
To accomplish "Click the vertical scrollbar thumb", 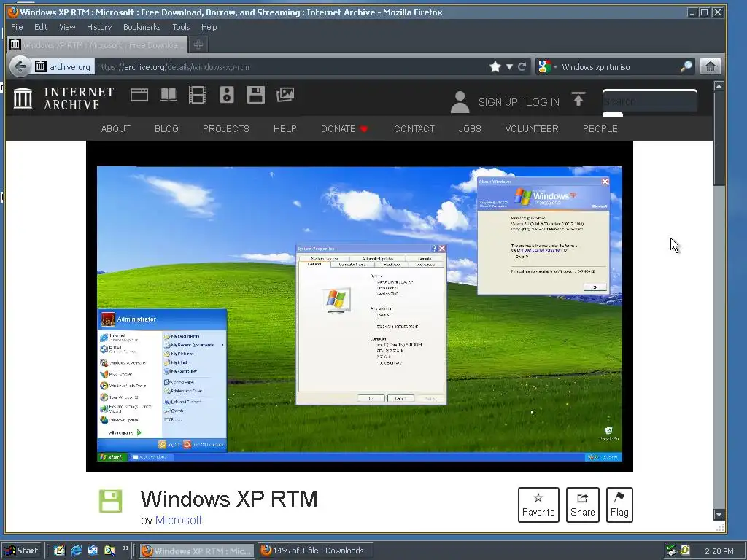I will click(x=719, y=139).
